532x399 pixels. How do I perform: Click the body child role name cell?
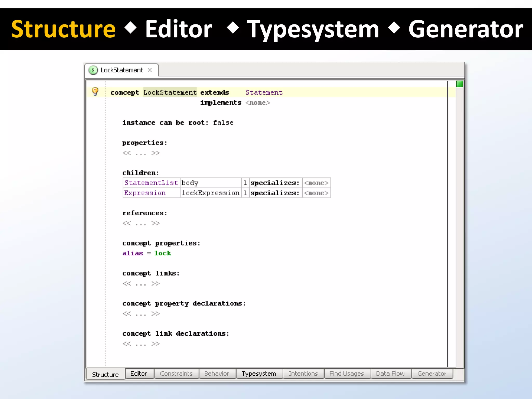211,183
